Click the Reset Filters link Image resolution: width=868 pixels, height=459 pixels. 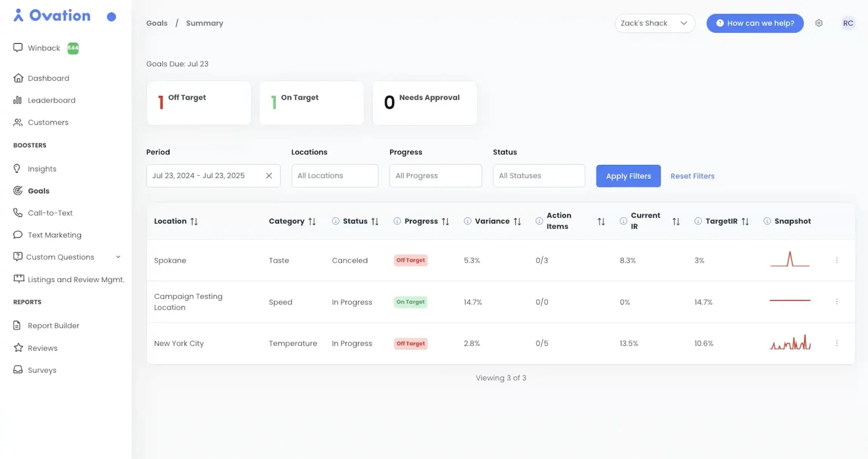pyautogui.click(x=692, y=176)
